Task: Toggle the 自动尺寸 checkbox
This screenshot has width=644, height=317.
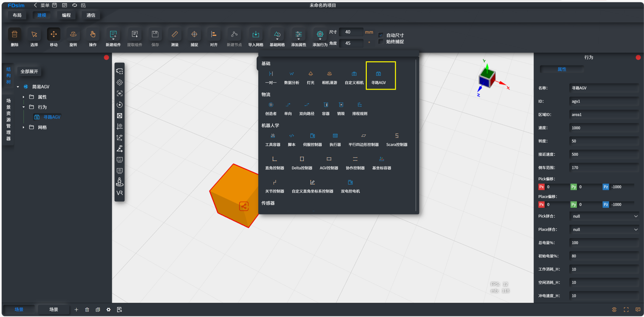Action: (x=381, y=35)
